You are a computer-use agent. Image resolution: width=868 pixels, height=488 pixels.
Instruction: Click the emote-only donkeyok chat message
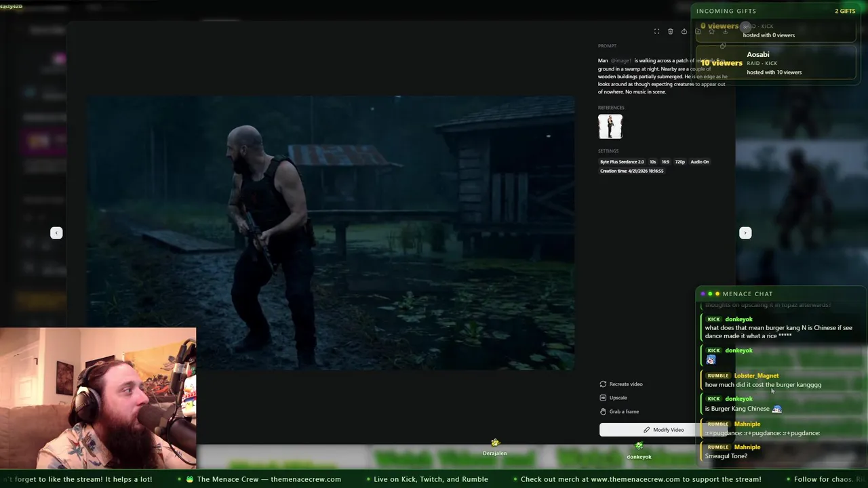[711, 360]
